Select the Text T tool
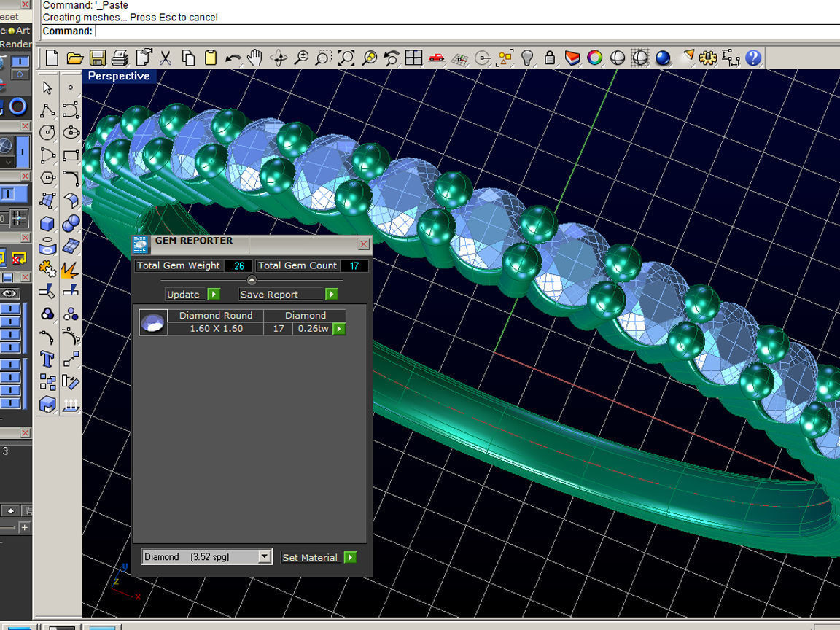The width and height of the screenshot is (840, 630). pos(47,359)
